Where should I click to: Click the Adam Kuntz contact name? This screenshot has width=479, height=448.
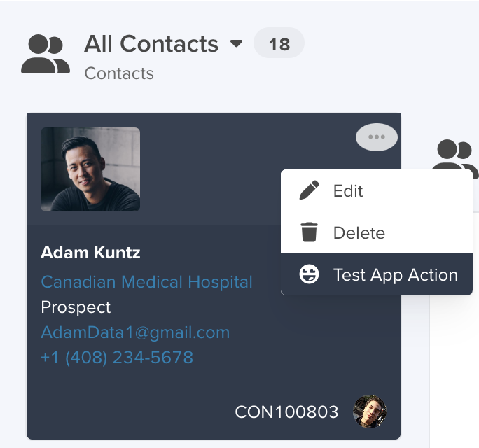tap(90, 253)
